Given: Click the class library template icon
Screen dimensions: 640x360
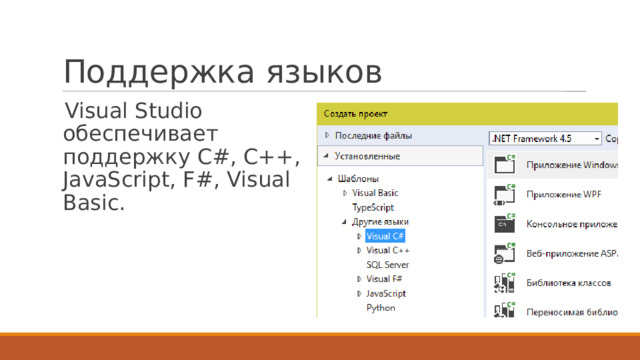Looking at the screenshot, I should tap(505, 283).
